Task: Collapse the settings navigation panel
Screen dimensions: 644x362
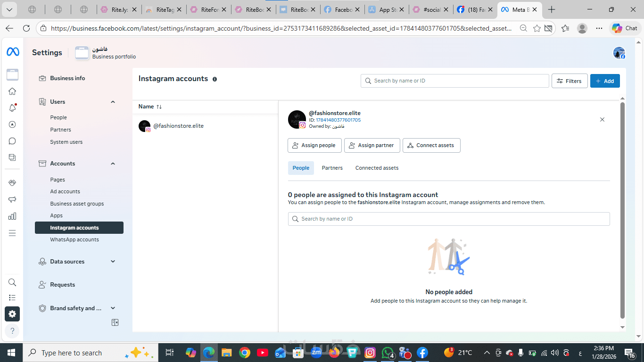Action: tap(115, 322)
